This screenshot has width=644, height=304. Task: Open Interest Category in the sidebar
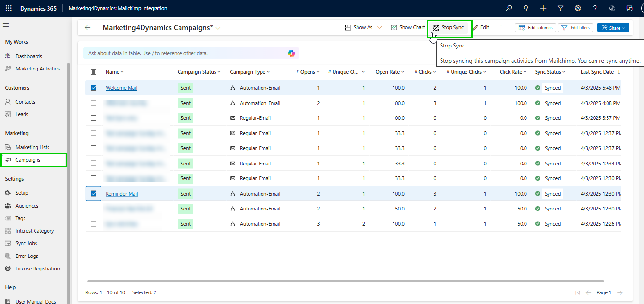pyautogui.click(x=35, y=231)
